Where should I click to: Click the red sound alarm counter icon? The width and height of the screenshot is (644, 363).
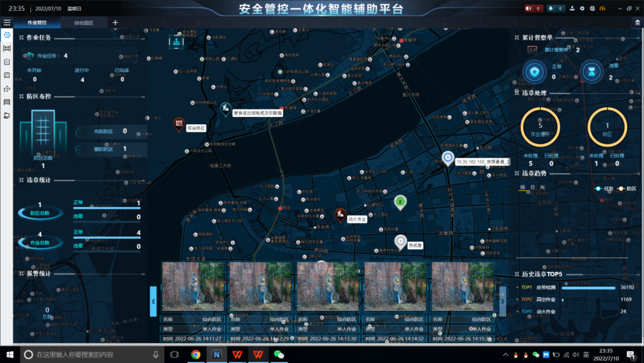click(x=533, y=8)
